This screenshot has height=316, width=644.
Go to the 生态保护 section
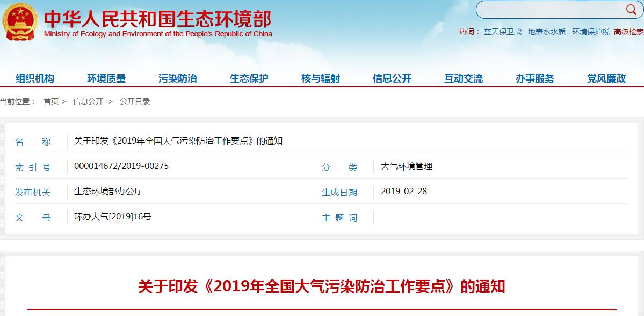coord(249,79)
